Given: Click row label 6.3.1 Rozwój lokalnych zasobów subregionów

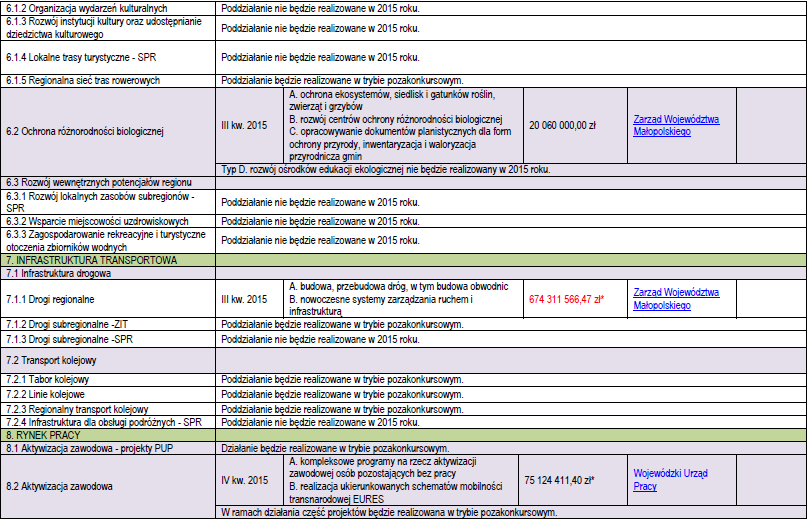Looking at the screenshot, I should click(100, 202).
